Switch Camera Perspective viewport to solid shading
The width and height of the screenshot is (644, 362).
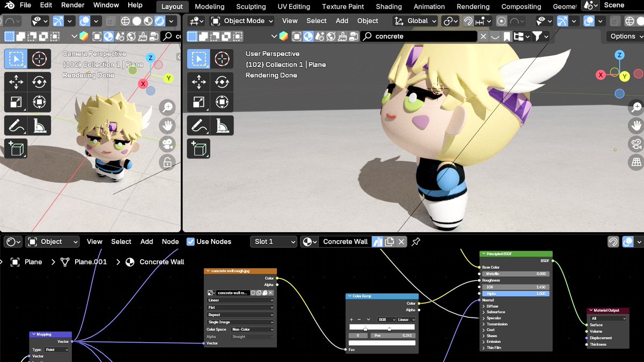(136, 21)
